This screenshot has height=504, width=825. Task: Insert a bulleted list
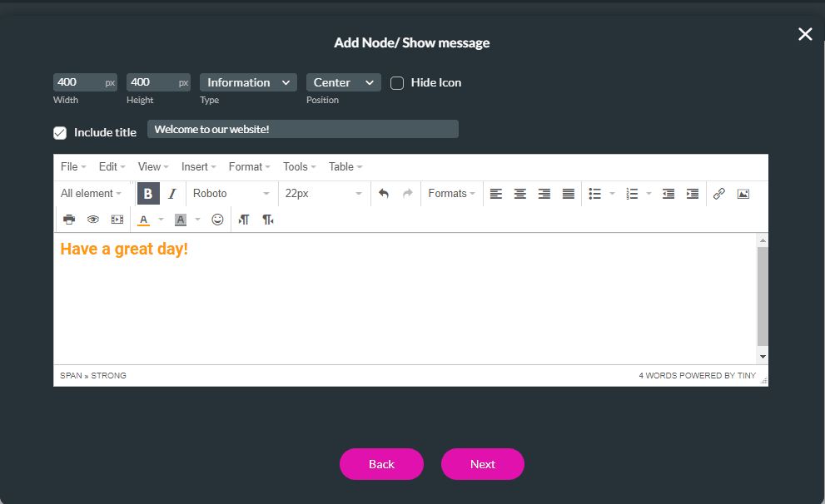click(596, 193)
